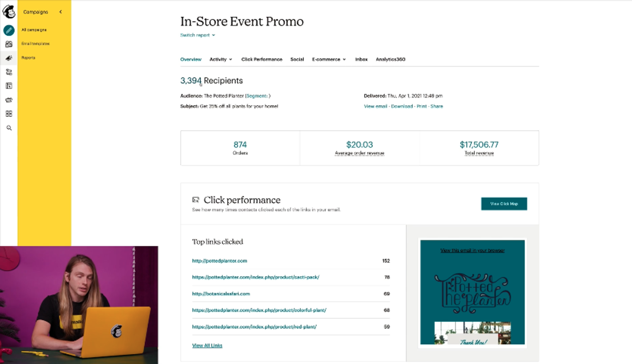Click the Search magnifier icon
Image resolution: width=632 pixels, height=364 pixels.
click(9, 128)
